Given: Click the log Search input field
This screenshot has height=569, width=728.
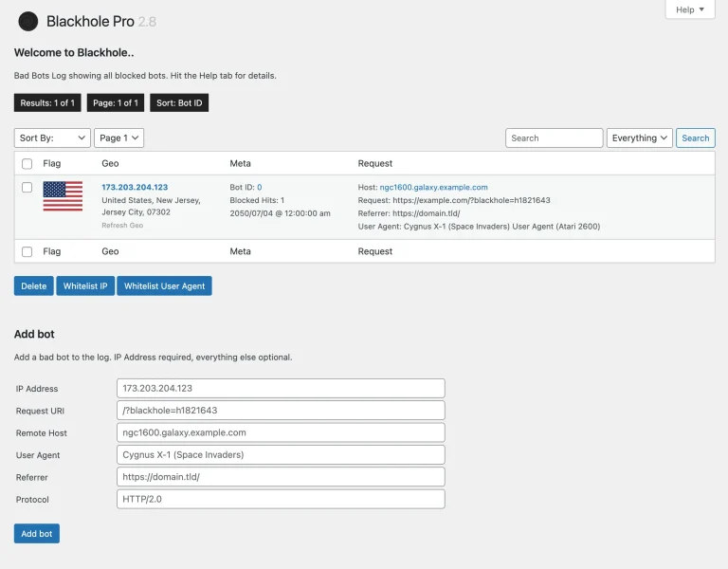Looking at the screenshot, I should (x=554, y=138).
